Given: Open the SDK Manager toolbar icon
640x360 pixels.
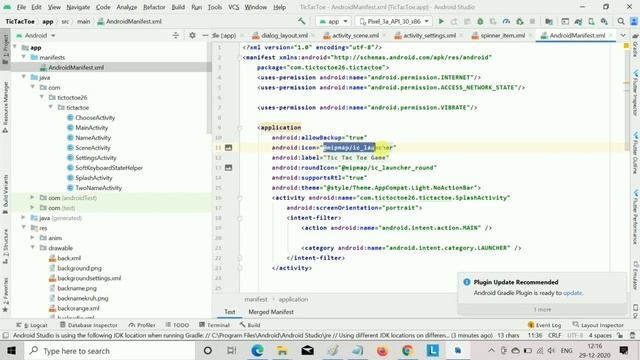Looking at the screenshot, I should [604, 21].
